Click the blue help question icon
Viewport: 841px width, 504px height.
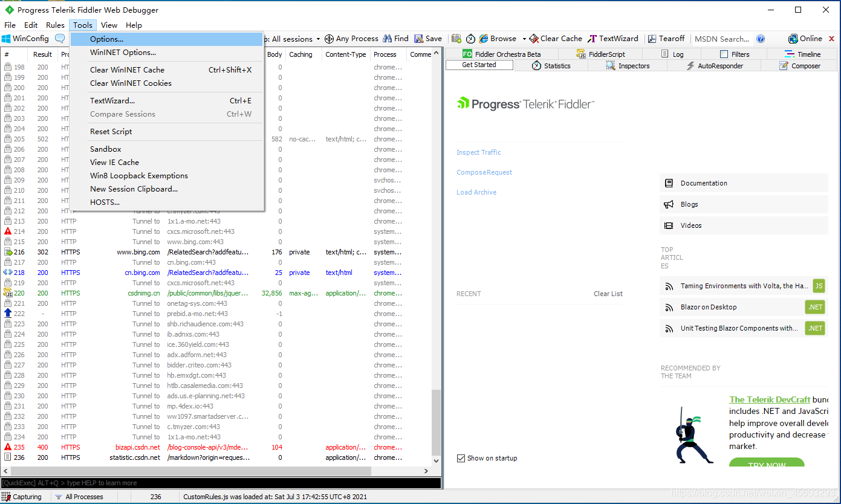(x=761, y=39)
